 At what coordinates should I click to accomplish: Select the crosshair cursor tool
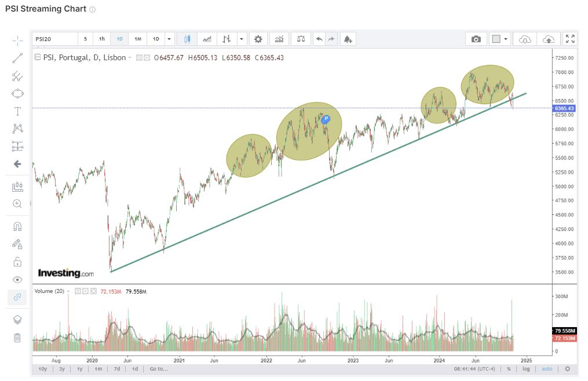click(17, 41)
